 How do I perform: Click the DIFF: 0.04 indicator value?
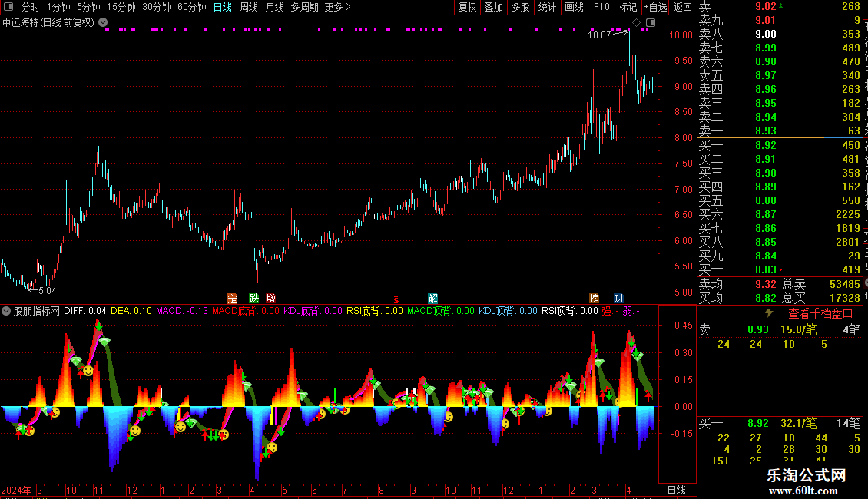[84, 311]
